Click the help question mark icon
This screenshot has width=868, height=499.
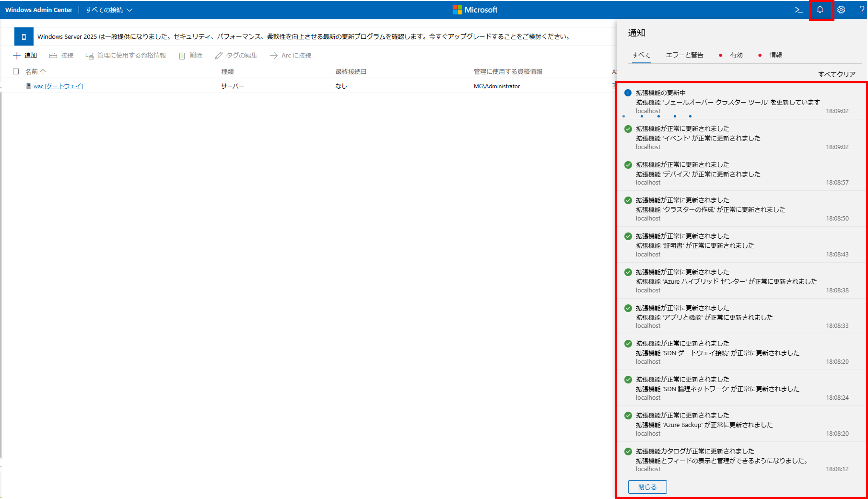coord(861,10)
